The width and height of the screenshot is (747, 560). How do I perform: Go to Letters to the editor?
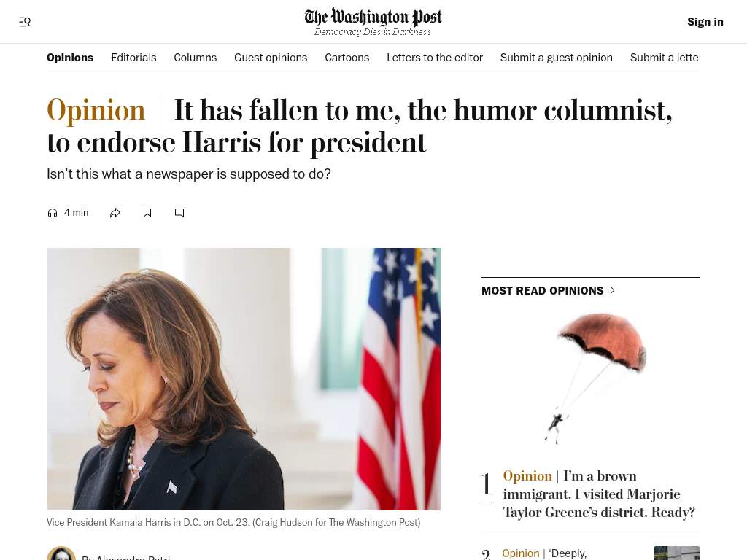435,58
